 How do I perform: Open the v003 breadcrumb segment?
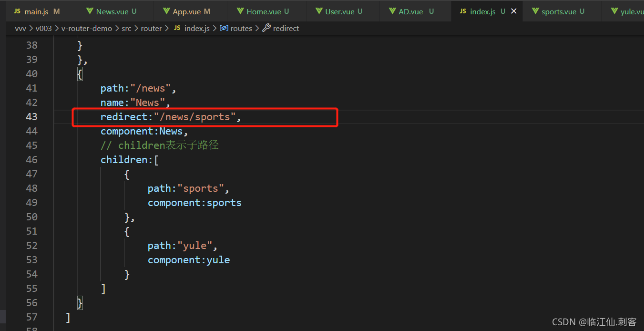coord(44,29)
